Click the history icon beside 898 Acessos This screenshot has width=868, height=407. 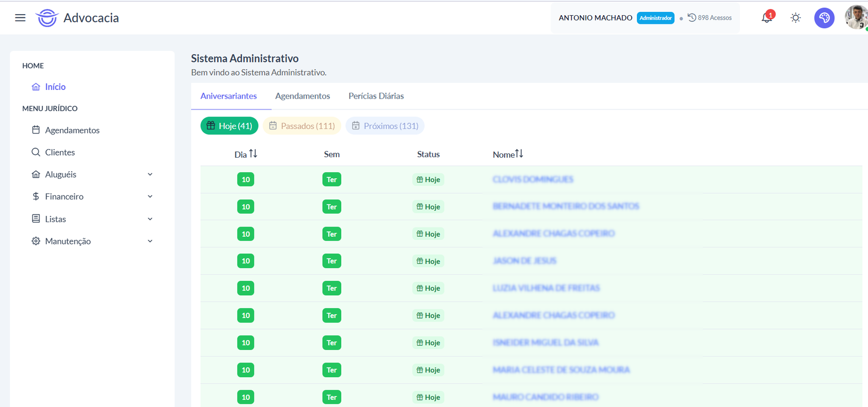(x=692, y=17)
